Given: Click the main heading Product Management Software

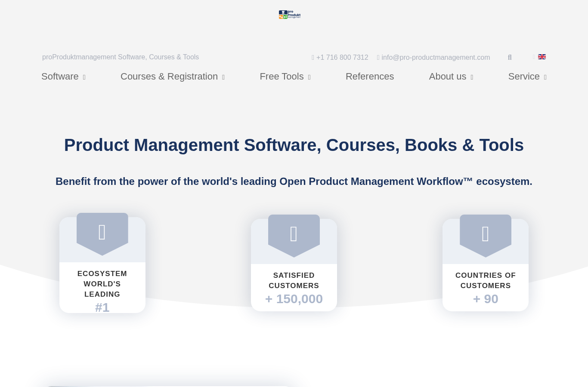Looking at the screenshot, I should (294, 145).
